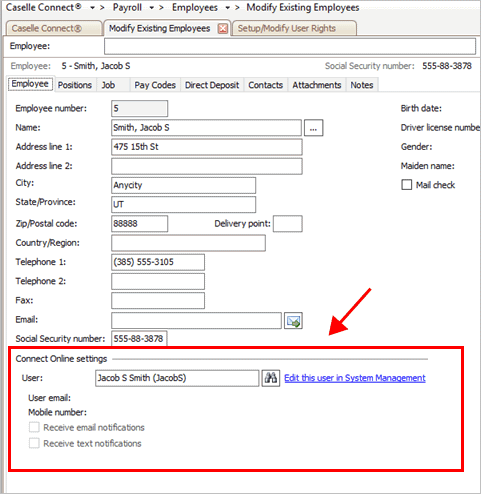
Task: Click the Email input field
Action: (196, 321)
